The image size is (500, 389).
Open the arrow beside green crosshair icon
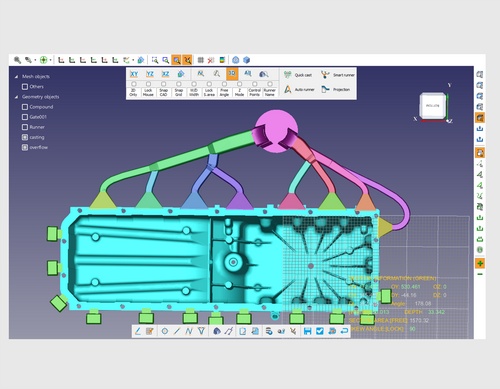pyautogui.click(x=50, y=60)
